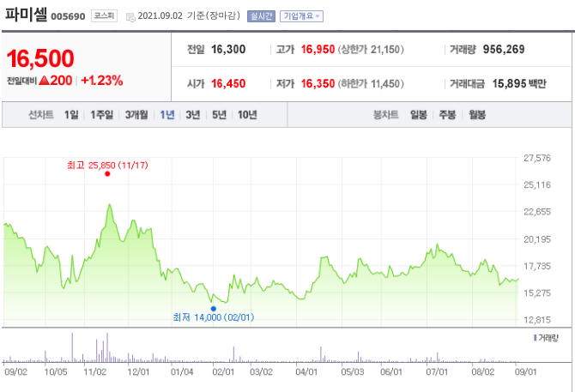Click the 22,655 y-axis label
Screen dimensions: 575x392
pyautogui.click(x=537, y=212)
